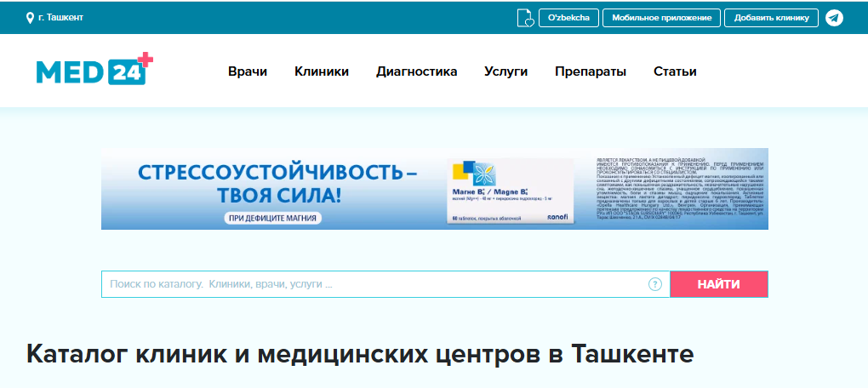Go to MED24 homepage via logo

(x=94, y=69)
